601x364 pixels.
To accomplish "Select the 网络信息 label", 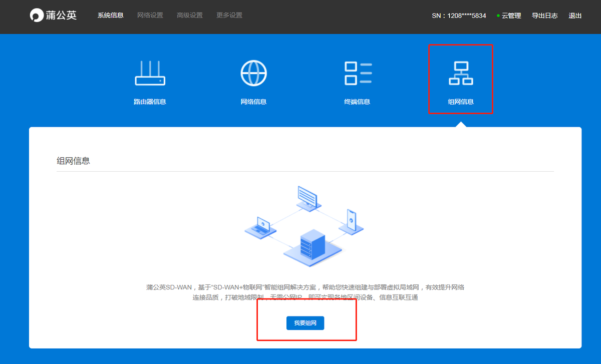I will click(x=253, y=102).
